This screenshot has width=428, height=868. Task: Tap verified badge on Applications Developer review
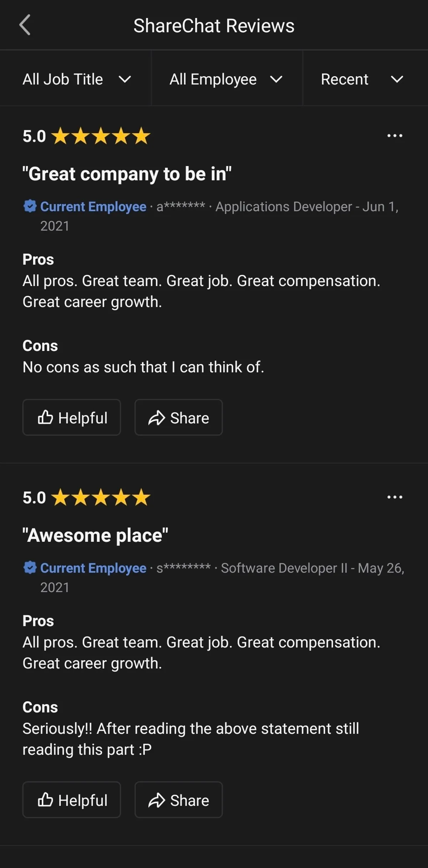tap(30, 206)
